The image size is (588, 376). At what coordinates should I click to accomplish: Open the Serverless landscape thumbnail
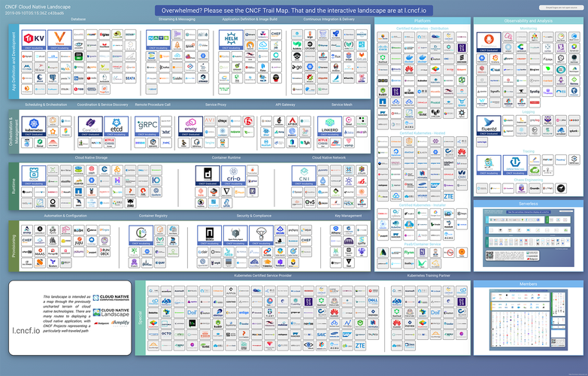tap(529, 238)
